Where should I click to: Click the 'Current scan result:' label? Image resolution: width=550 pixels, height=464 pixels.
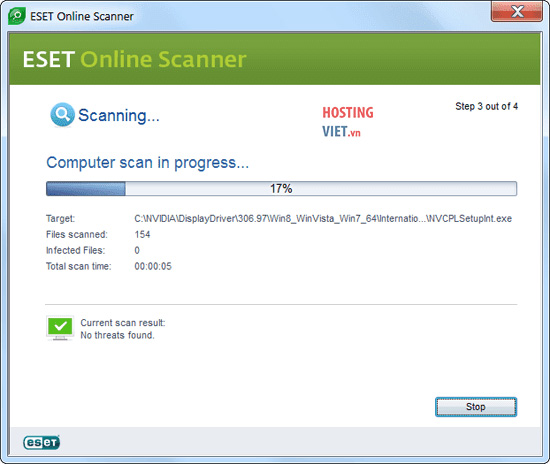[x=123, y=323]
